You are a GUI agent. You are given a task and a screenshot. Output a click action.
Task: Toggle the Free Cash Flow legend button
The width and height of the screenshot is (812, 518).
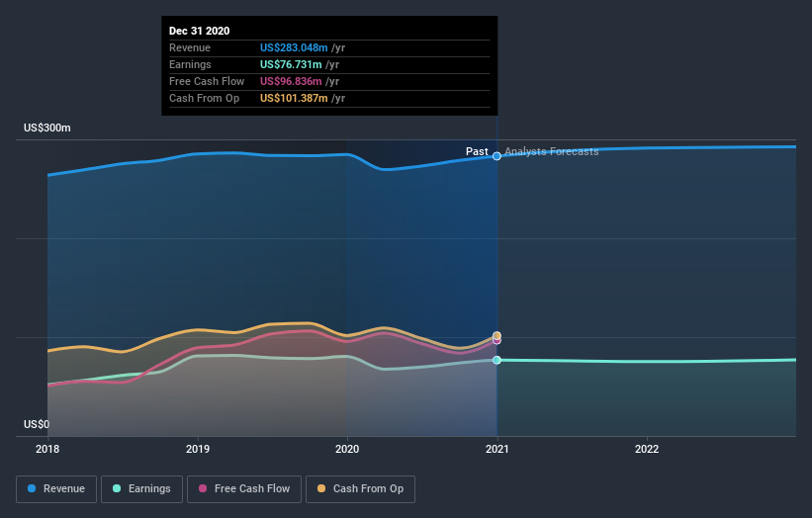(x=244, y=489)
